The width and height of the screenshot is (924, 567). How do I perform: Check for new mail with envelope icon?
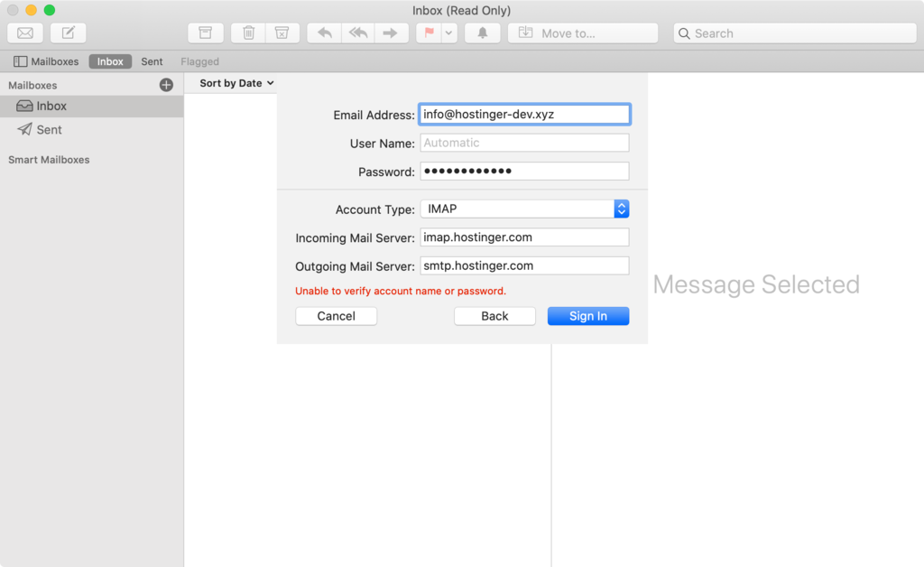click(24, 33)
